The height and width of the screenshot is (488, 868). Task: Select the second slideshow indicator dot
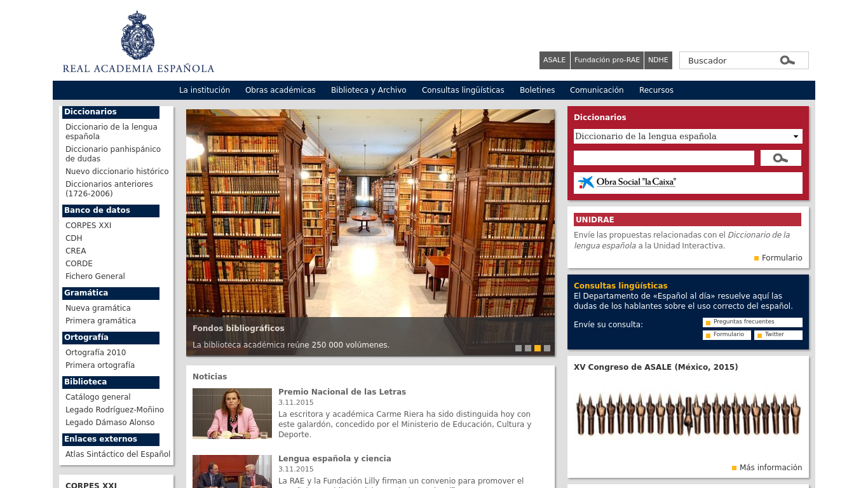pyautogui.click(x=528, y=348)
